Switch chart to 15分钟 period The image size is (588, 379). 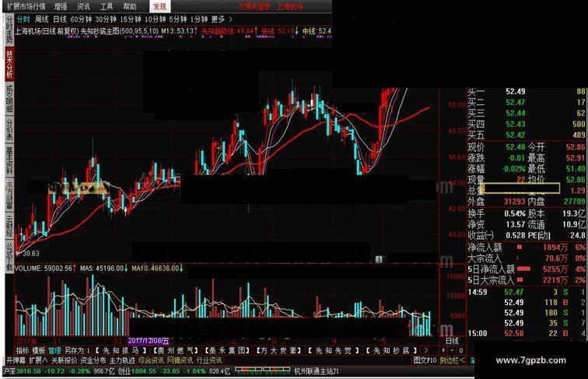tap(131, 19)
